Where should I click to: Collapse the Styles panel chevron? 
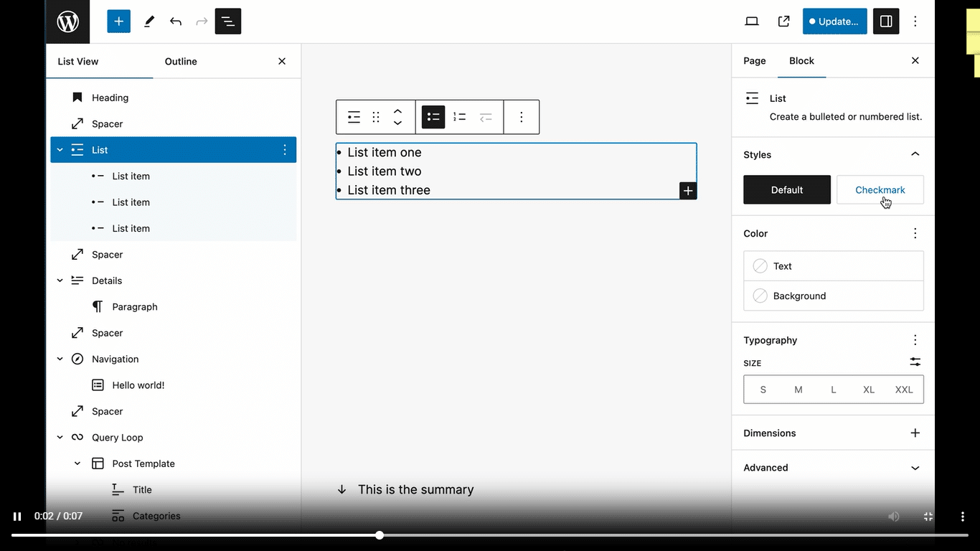(x=915, y=154)
